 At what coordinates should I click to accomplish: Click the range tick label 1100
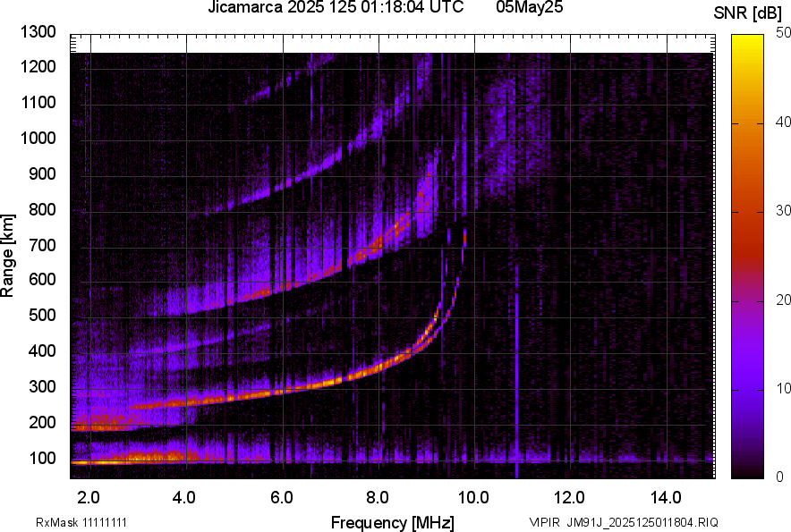pos(38,102)
